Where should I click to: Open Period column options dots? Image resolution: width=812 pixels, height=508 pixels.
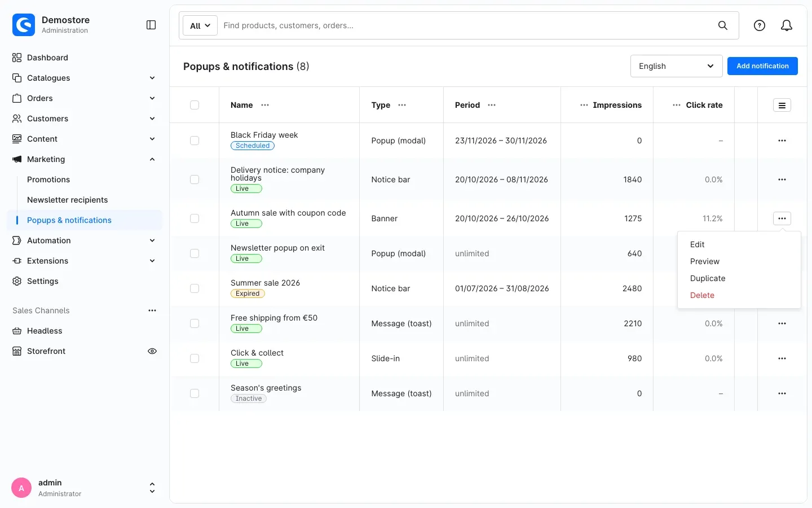click(x=492, y=105)
